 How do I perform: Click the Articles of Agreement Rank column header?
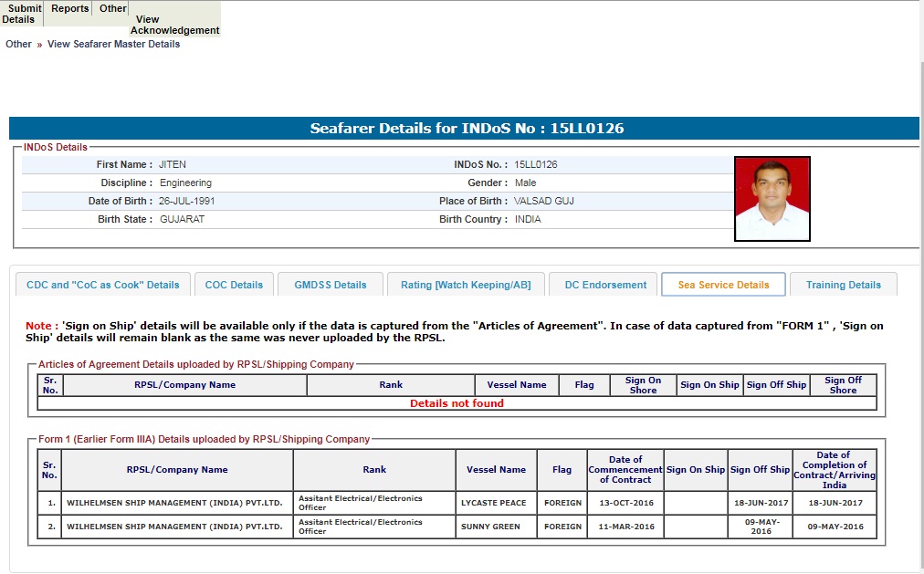[391, 385]
